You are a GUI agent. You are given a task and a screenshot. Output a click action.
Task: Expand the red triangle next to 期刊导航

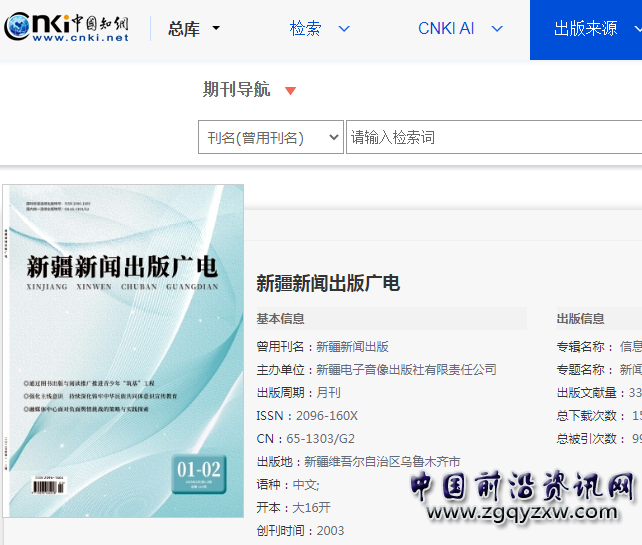pyautogui.click(x=291, y=91)
